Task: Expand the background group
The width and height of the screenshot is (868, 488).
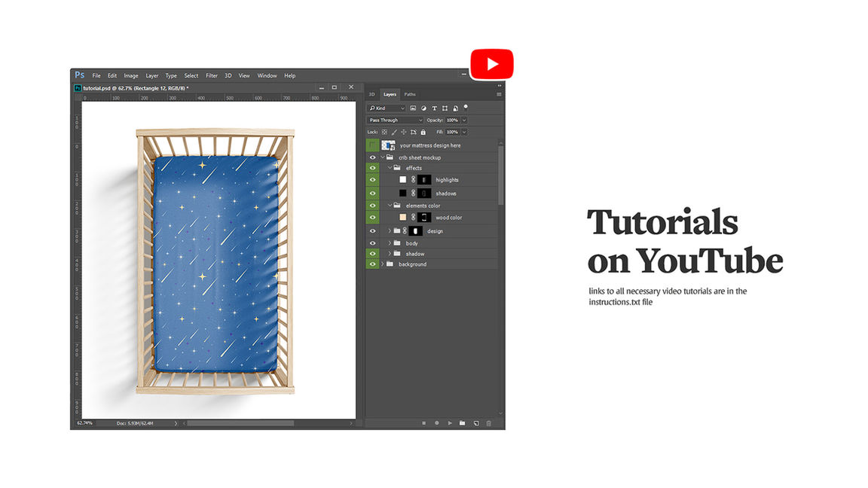Action: 383,264
